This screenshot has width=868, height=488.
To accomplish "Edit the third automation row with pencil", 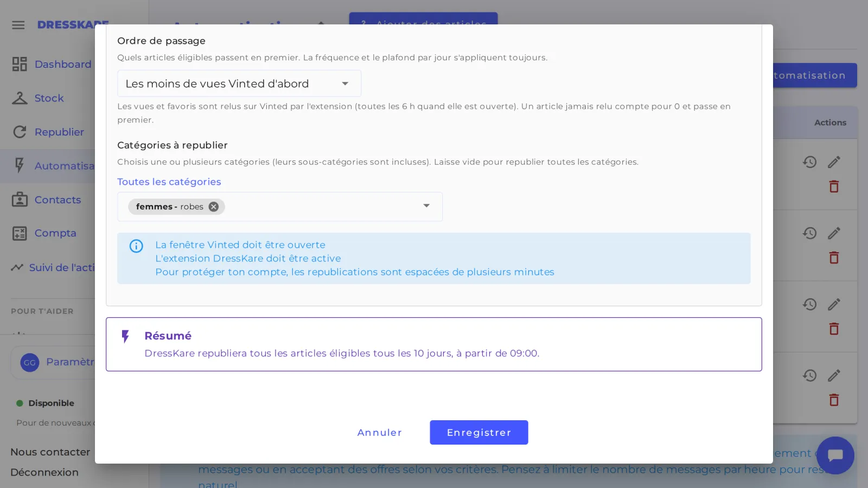I will (834, 304).
